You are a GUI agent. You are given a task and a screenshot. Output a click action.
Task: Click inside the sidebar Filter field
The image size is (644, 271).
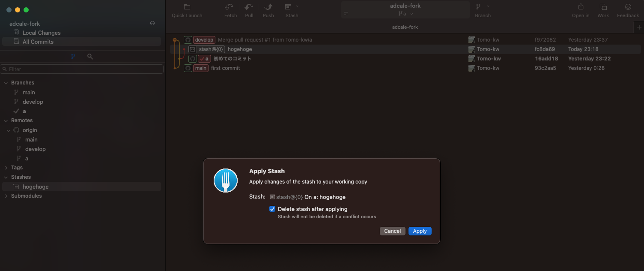[x=82, y=69]
